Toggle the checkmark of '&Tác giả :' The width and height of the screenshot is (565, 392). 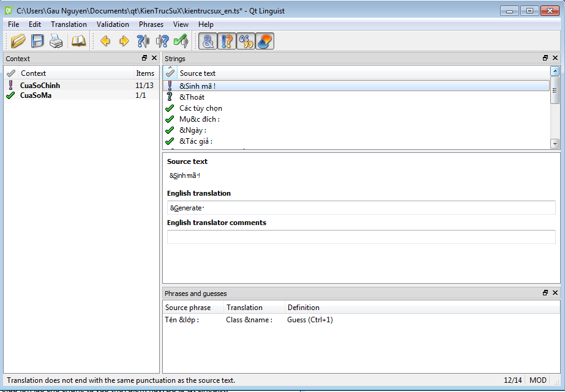170,141
